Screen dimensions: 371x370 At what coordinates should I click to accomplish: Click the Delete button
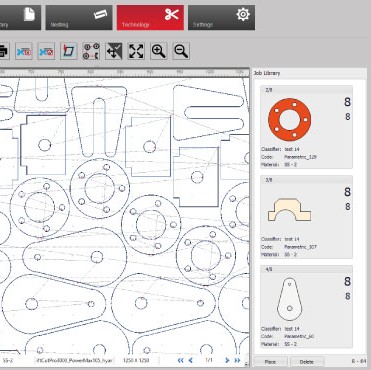tap(307, 362)
